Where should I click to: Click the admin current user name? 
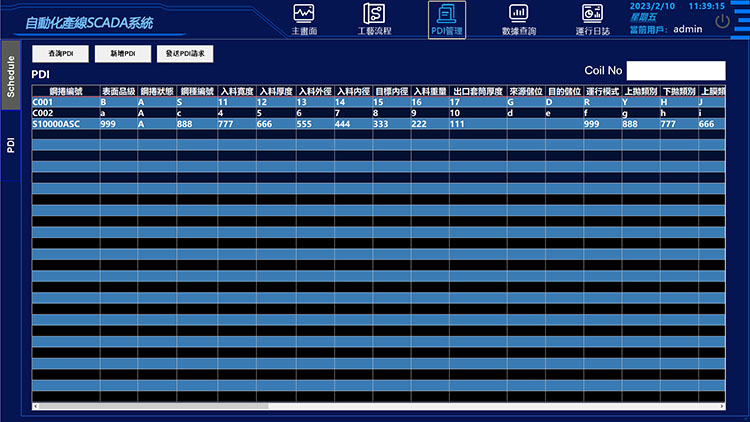pyautogui.click(x=688, y=29)
